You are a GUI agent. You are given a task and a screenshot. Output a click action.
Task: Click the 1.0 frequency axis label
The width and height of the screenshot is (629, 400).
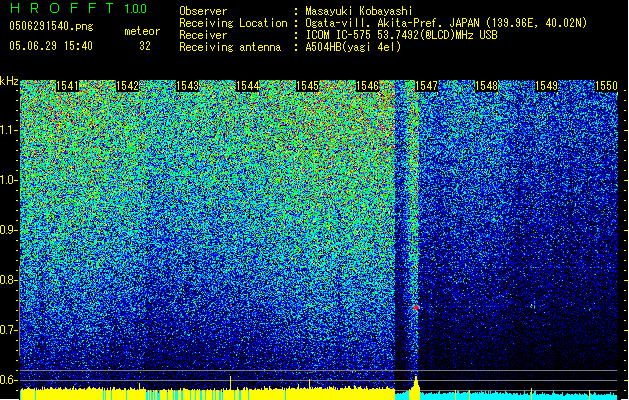click(9, 180)
